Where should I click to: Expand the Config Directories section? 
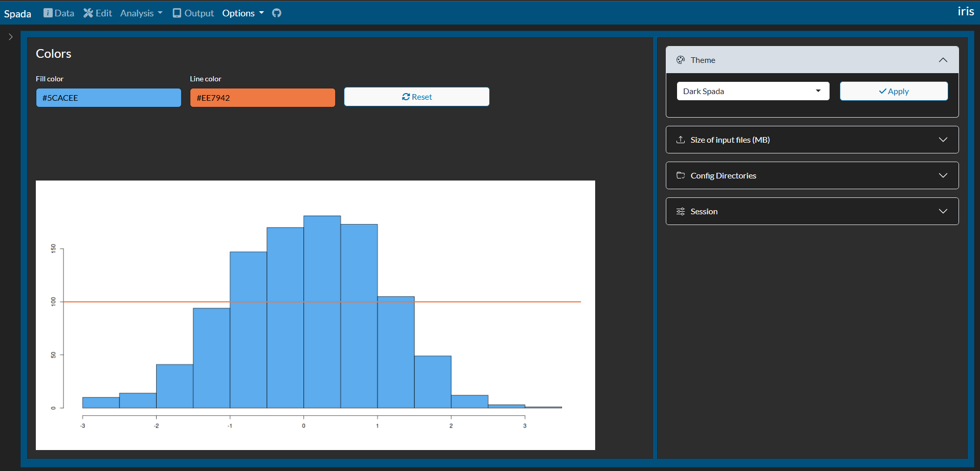pyautogui.click(x=943, y=175)
